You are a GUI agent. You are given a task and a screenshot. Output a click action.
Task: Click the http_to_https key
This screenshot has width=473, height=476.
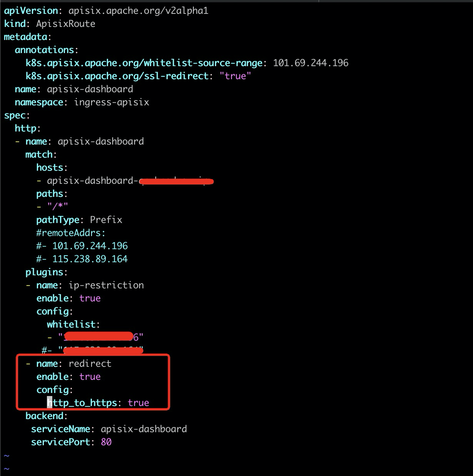click(x=82, y=403)
